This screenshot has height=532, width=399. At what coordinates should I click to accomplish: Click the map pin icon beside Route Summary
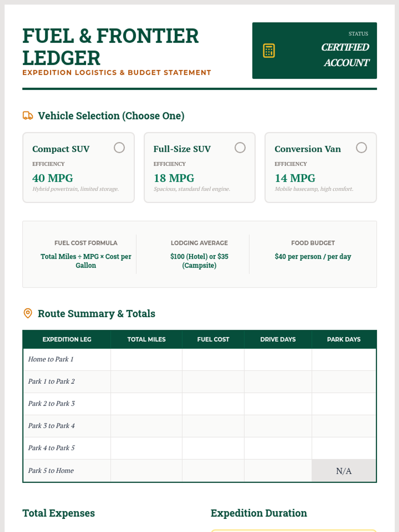pyautogui.click(x=28, y=313)
